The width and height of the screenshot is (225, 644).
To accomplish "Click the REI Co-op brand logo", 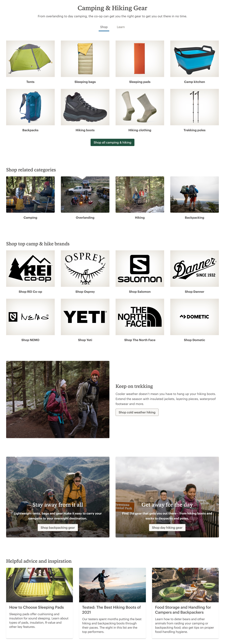I will (x=30, y=269).
